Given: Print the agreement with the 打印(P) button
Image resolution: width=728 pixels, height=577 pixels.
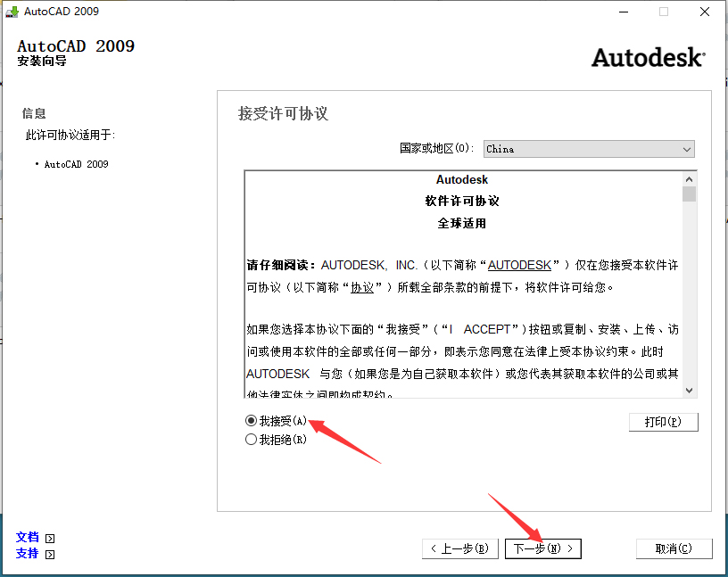Looking at the screenshot, I should [664, 422].
